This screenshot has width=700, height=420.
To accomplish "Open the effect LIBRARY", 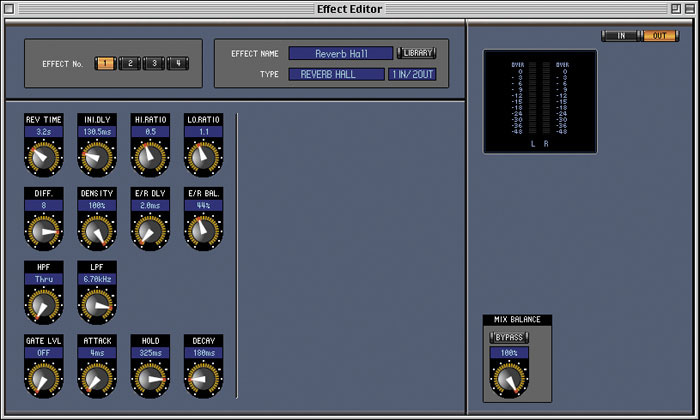I will point(416,53).
